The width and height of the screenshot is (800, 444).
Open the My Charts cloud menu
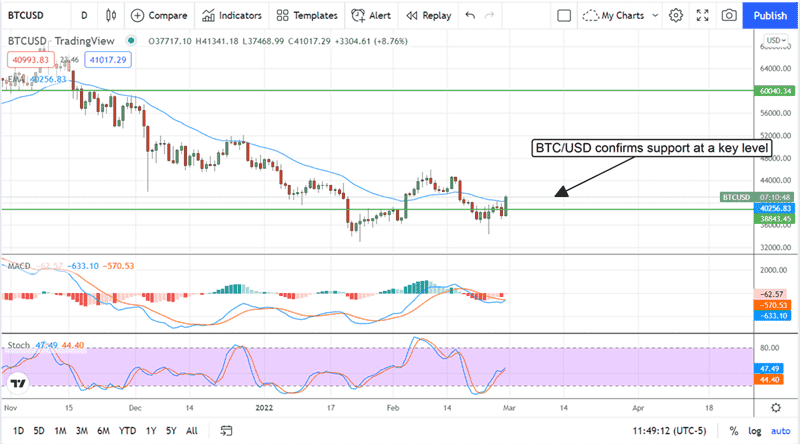click(614, 15)
